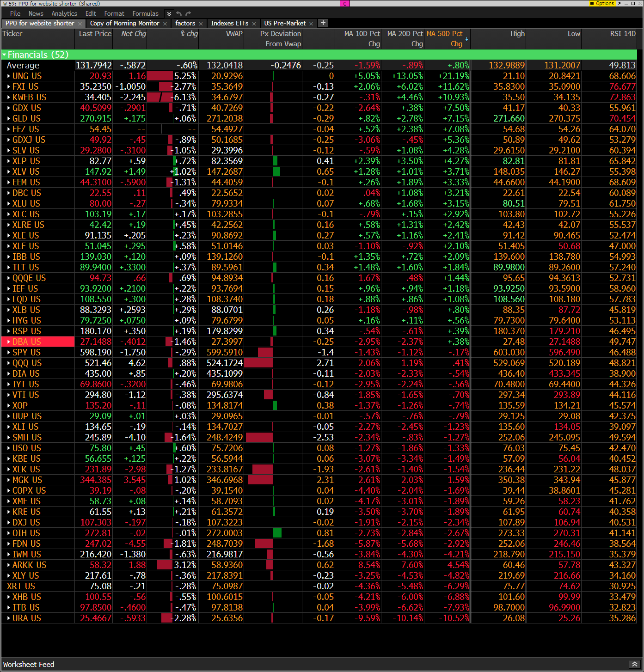Select the XLK US ticker
Screen dimensions: 644x672
tap(26, 469)
